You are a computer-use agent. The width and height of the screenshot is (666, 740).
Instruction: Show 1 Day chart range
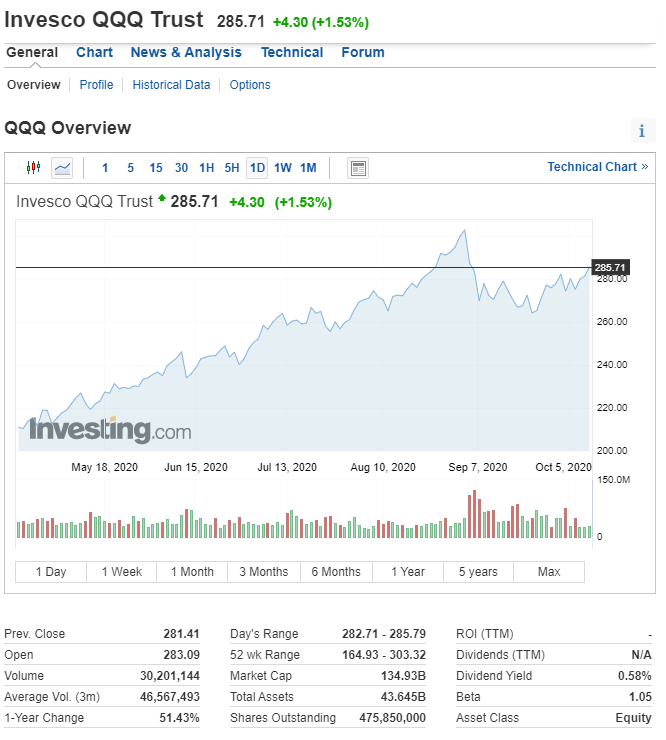click(x=51, y=572)
